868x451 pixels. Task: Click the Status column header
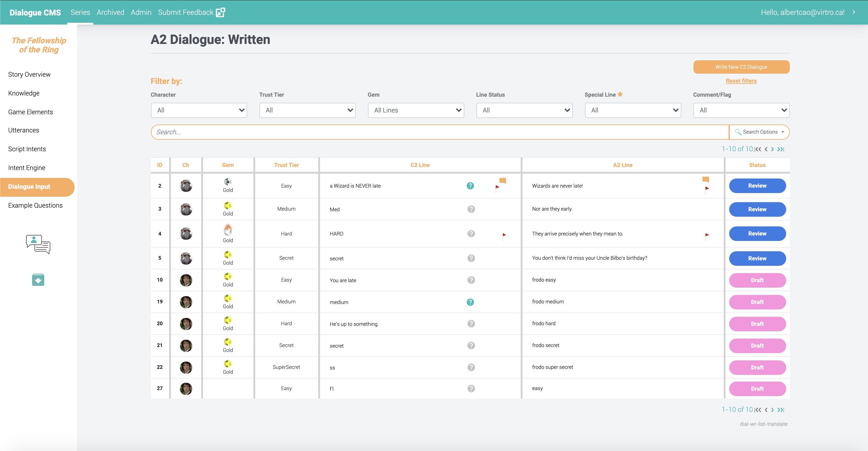pos(757,165)
